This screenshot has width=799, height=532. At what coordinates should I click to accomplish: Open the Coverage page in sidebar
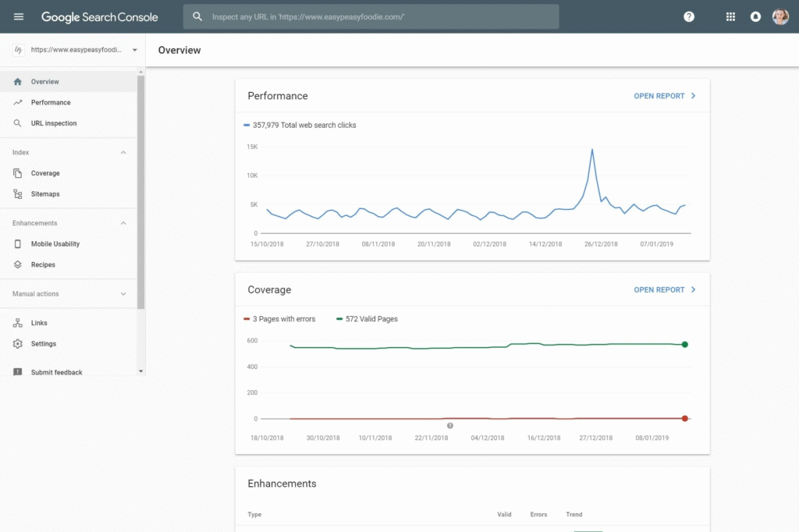point(45,173)
